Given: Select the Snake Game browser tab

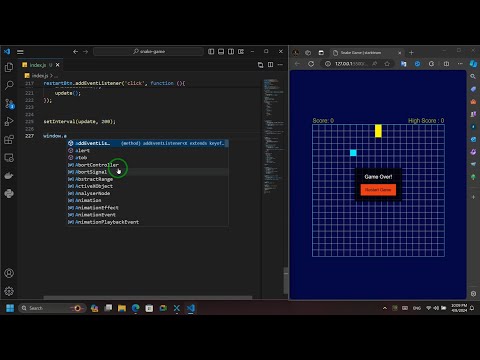Looking at the screenshot, I should pyautogui.click(x=367, y=53).
